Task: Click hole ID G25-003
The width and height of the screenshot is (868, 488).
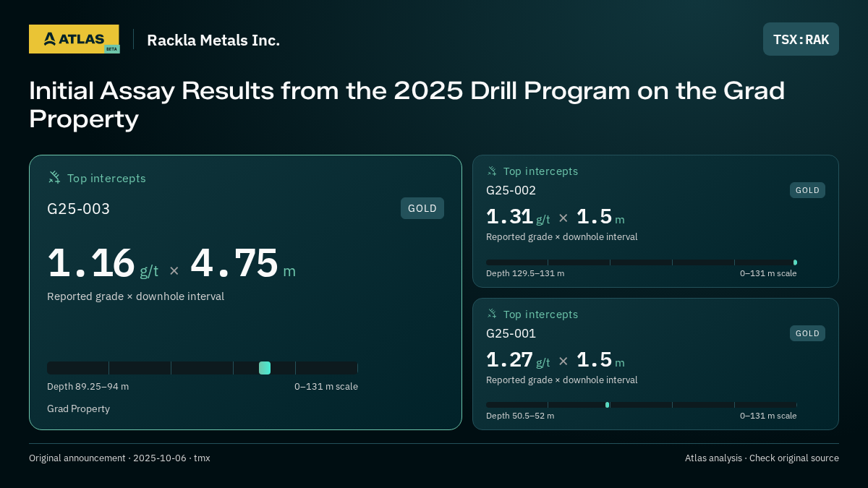Action: click(79, 209)
